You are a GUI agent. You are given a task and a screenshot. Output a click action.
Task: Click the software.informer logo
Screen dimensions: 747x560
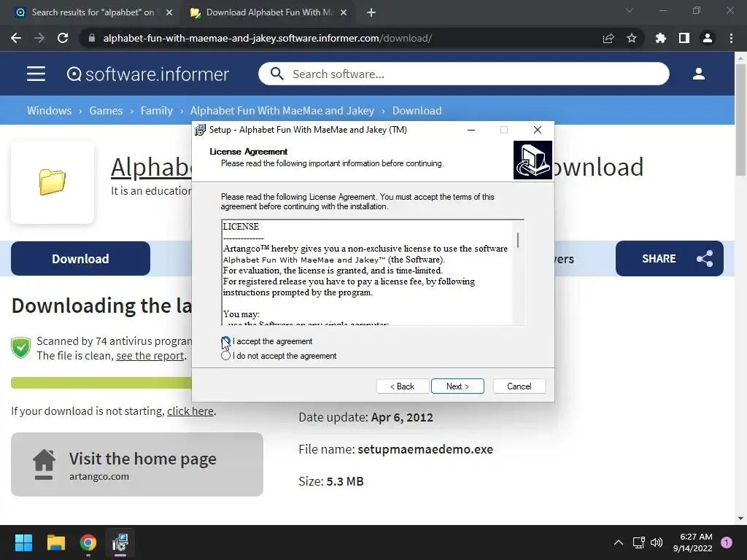147,74
